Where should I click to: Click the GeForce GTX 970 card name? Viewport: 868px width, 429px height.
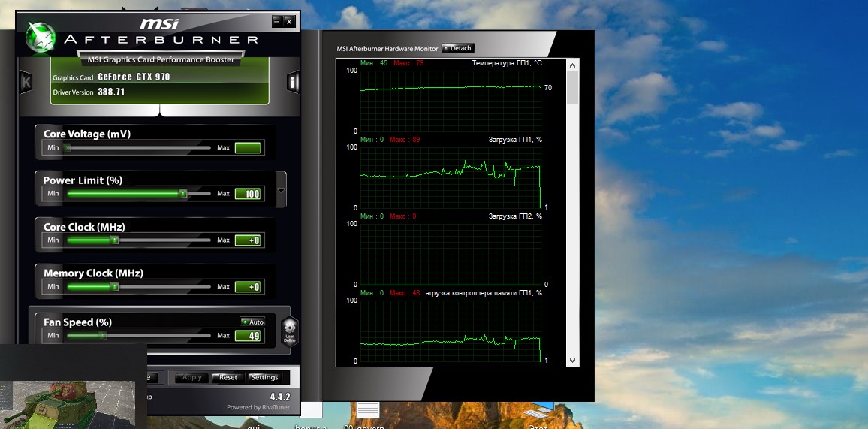click(134, 77)
